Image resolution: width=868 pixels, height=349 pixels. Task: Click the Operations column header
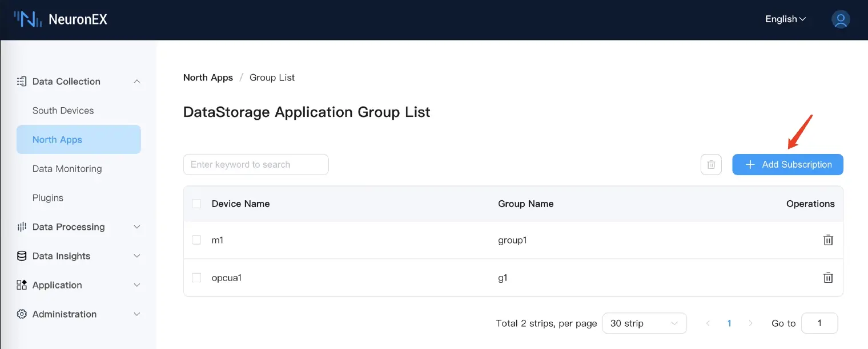pos(810,204)
